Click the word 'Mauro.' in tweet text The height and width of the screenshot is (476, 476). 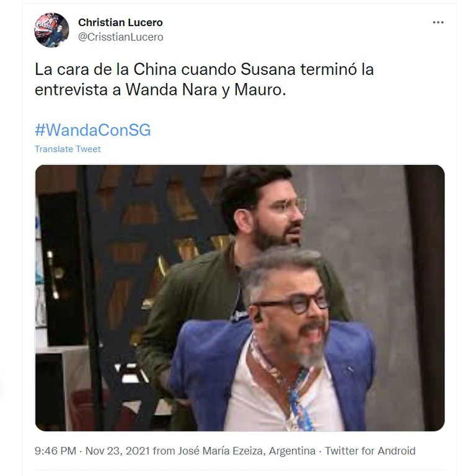(x=260, y=90)
